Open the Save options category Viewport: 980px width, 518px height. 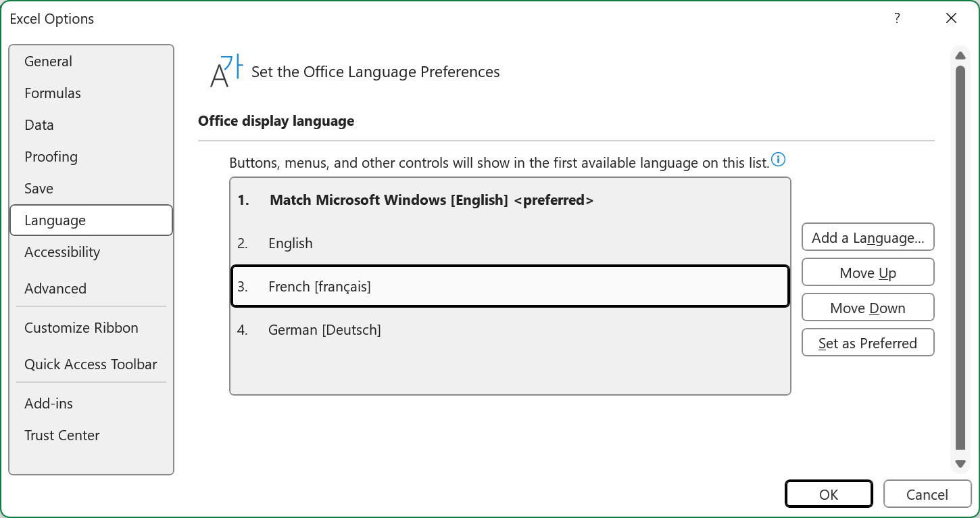click(91, 189)
